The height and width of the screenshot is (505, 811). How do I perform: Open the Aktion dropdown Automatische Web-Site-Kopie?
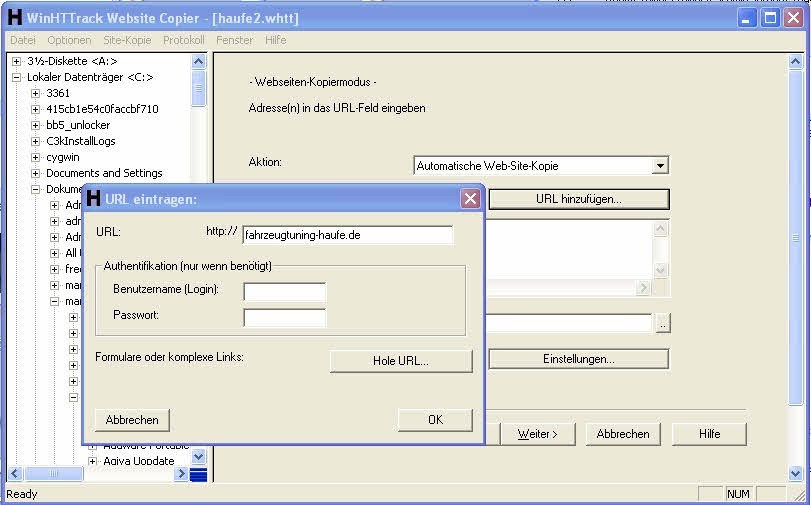tap(541, 166)
